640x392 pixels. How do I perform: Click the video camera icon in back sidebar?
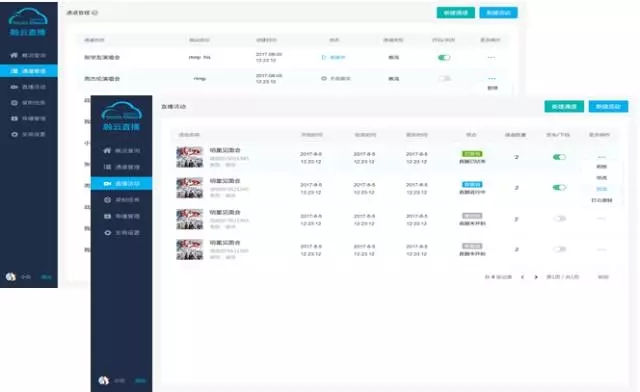click(x=14, y=87)
